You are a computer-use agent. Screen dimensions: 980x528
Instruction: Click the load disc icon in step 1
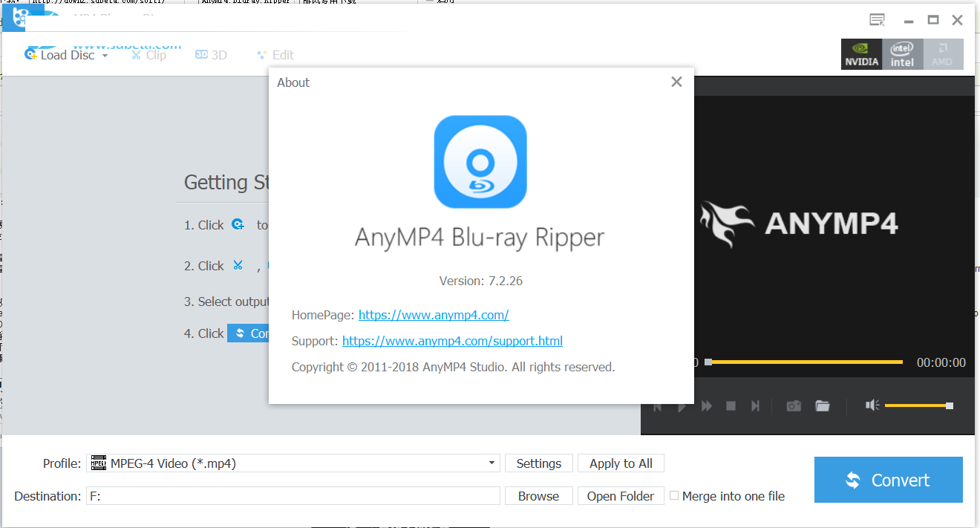(x=238, y=224)
